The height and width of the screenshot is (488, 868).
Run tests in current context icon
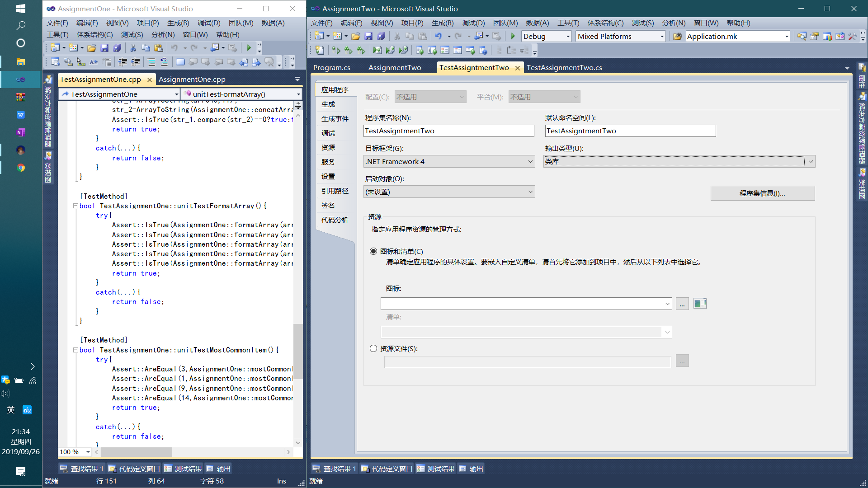pyautogui.click(x=335, y=50)
